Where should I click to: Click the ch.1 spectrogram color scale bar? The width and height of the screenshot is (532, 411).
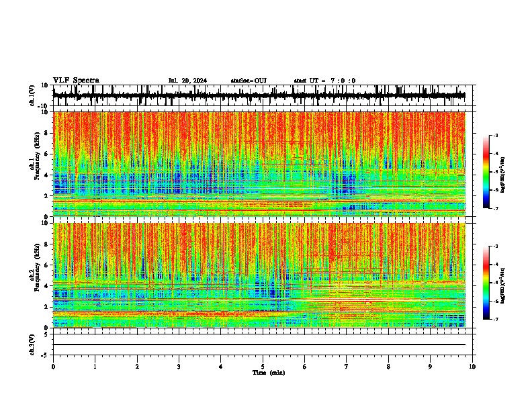pyautogui.click(x=486, y=172)
